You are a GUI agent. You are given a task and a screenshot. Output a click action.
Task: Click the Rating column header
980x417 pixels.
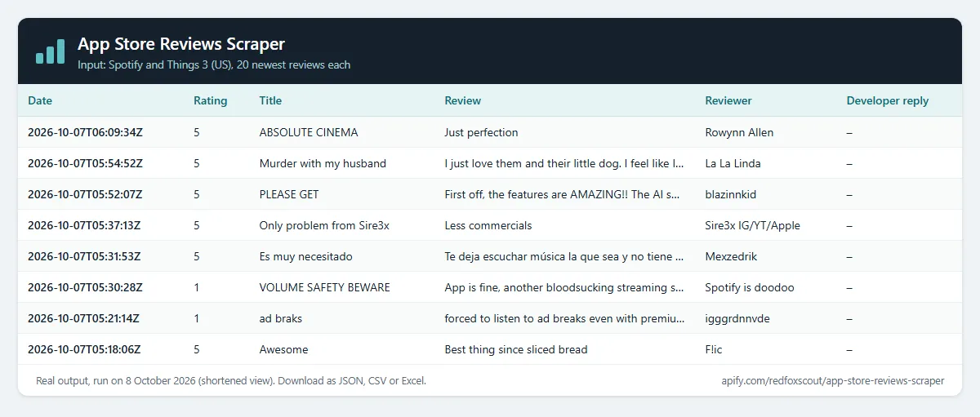coord(211,101)
